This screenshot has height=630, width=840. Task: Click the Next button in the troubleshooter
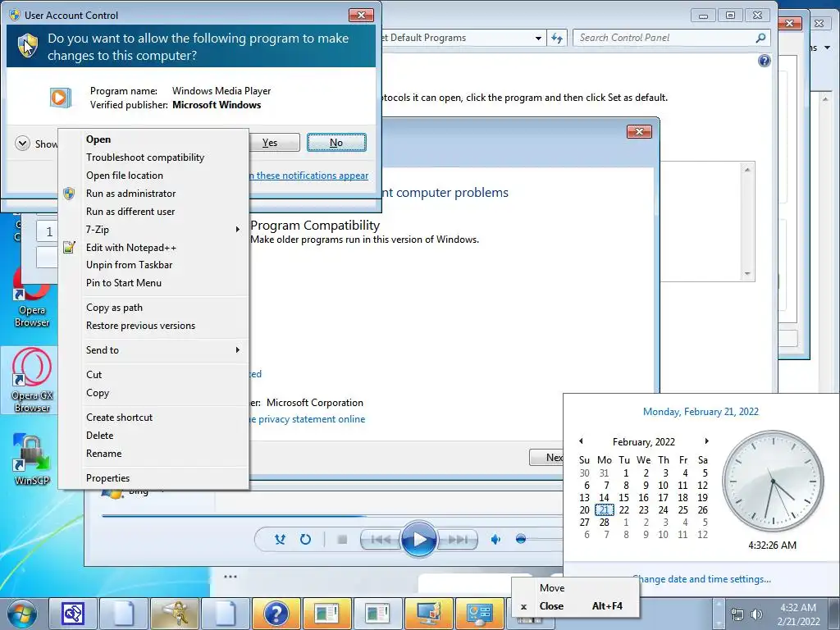(x=547, y=458)
